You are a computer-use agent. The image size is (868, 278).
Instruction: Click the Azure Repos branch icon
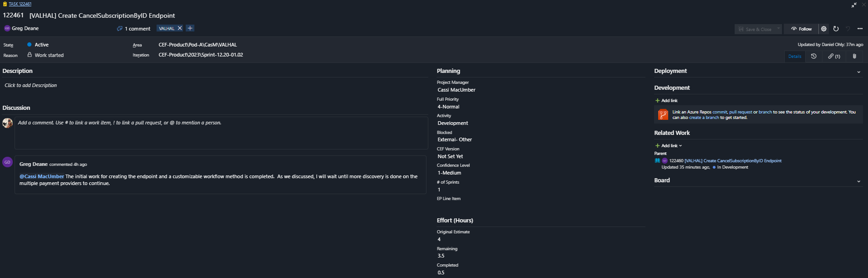[663, 114]
